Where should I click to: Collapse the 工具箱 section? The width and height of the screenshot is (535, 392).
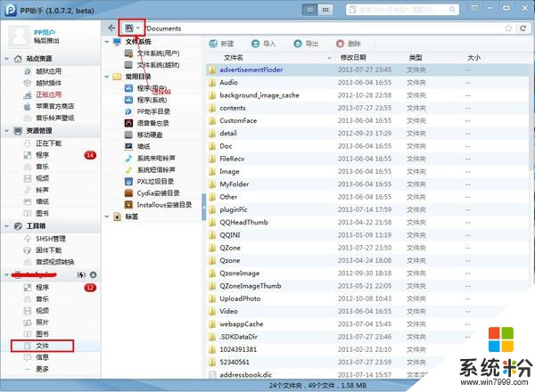[6, 226]
